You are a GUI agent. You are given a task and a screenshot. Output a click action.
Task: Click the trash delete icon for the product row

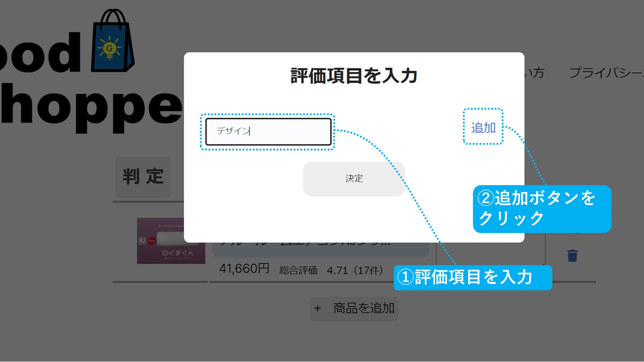[572, 255]
